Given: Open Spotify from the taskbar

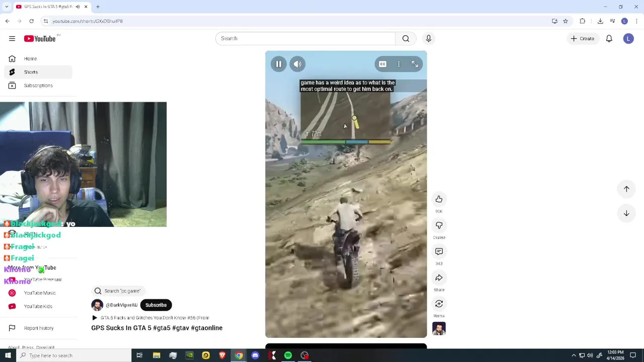Looking at the screenshot, I should pos(288,355).
